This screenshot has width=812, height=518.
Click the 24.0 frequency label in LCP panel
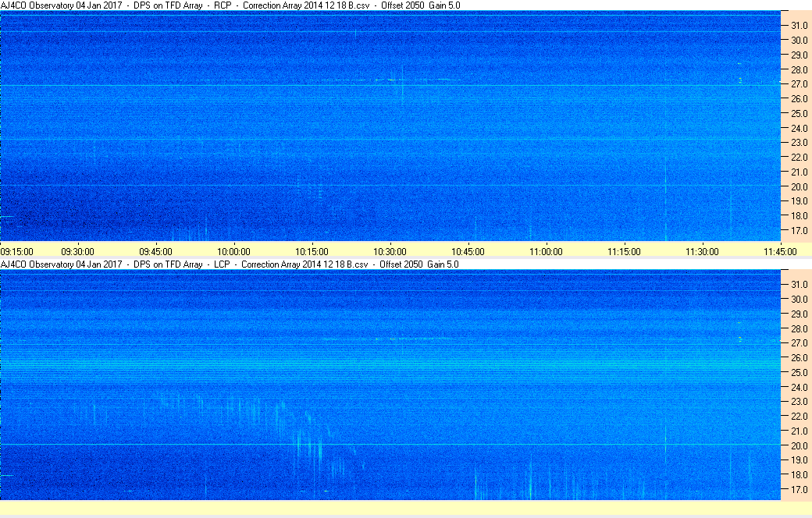click(799, 388)
